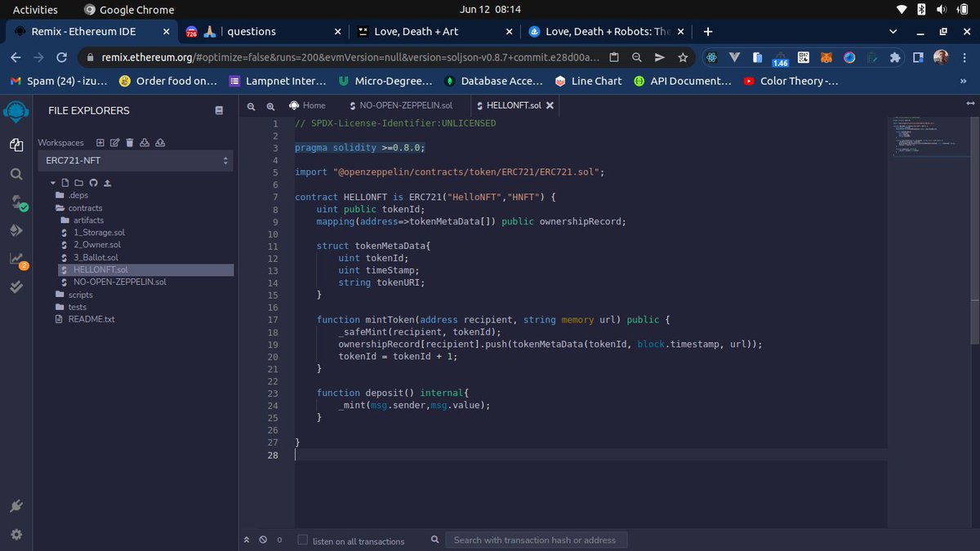Open the Database Acce... bookmark
This screenshot has height=551, width=980.
(x=492, y=81)
